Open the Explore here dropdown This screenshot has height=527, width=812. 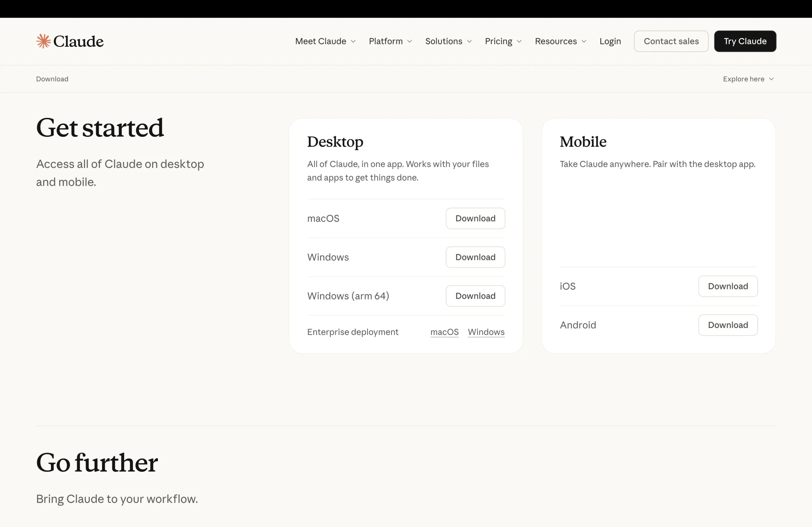[x=749, y=79]
